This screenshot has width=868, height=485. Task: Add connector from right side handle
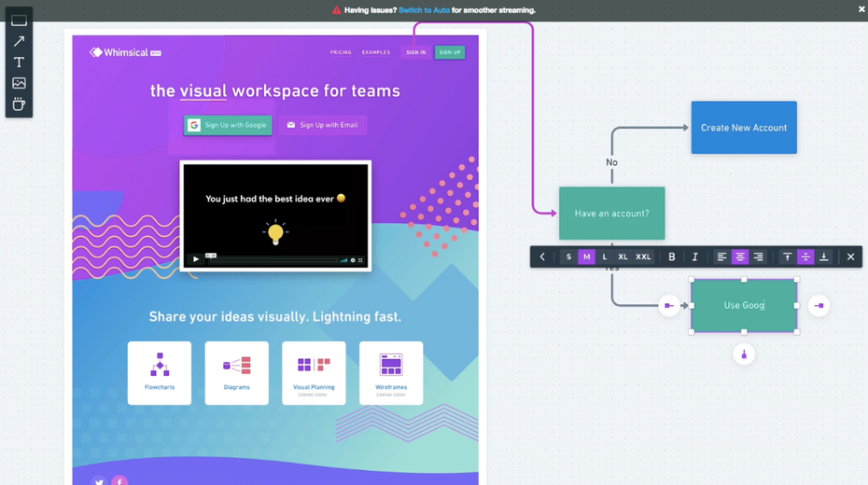coord(819,305)
